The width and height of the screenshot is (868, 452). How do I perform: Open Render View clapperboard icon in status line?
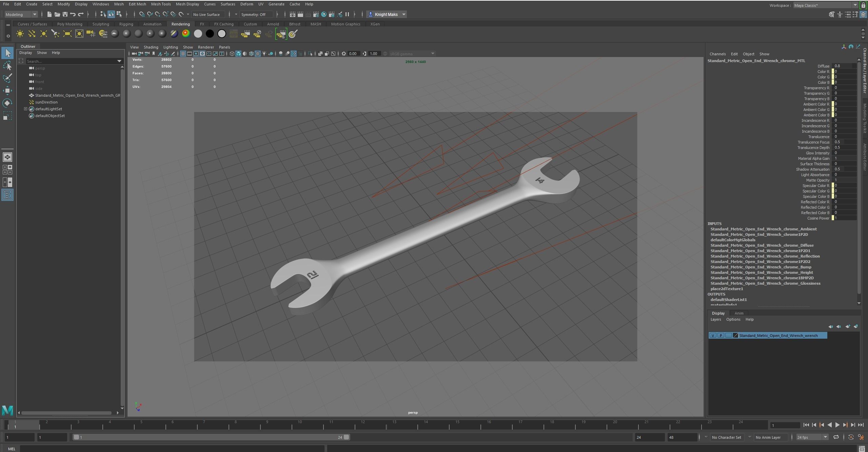pos(292,14)
